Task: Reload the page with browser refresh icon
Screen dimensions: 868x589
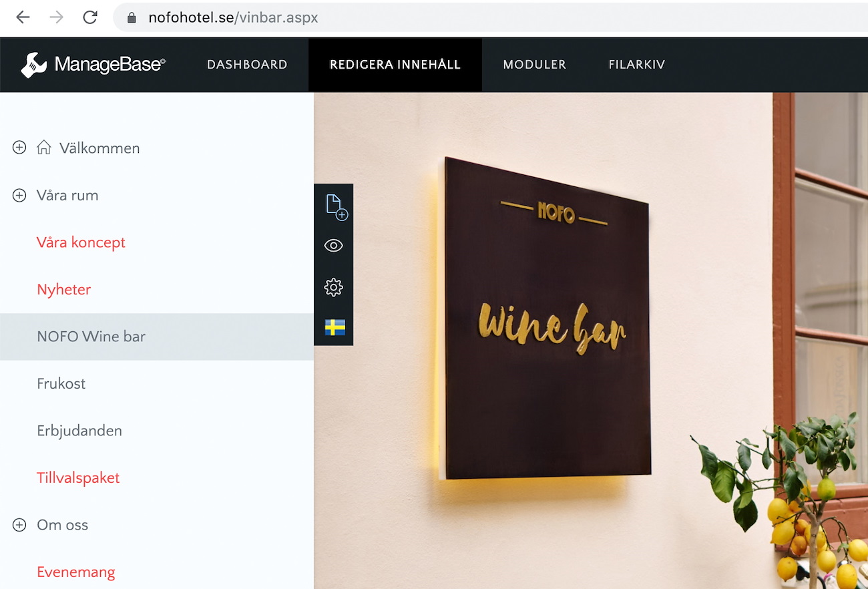Action: pyautogui.click(x=90, y=18)
